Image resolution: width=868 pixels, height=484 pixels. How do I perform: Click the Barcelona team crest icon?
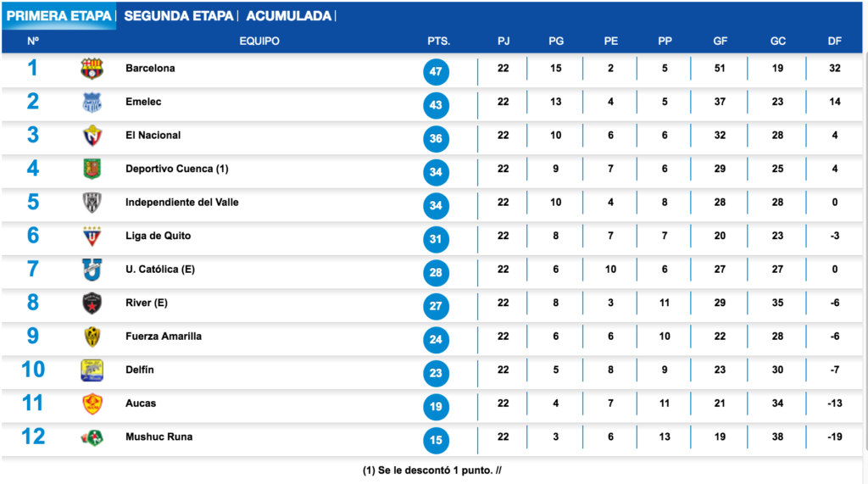(92, 69)
